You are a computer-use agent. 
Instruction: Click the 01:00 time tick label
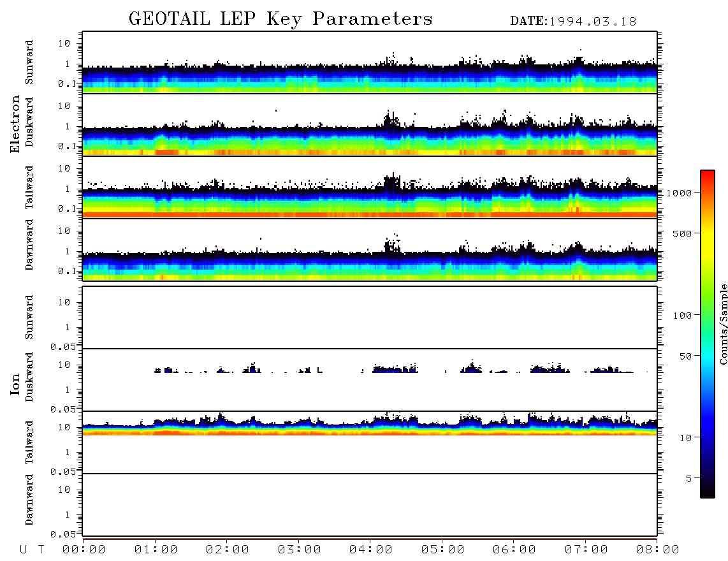156,550
